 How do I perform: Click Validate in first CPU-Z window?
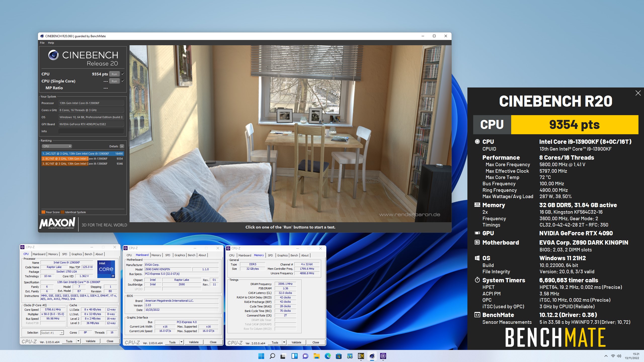[x=91, y=341]
